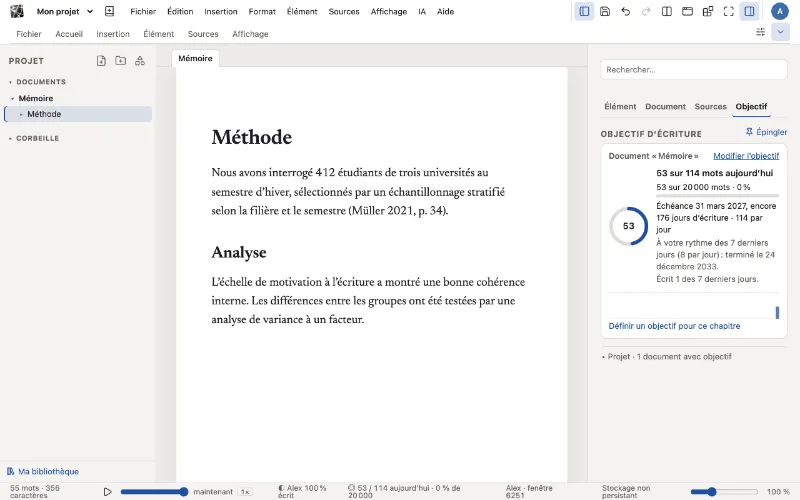Click the new document icon in Projet panel

101,61
